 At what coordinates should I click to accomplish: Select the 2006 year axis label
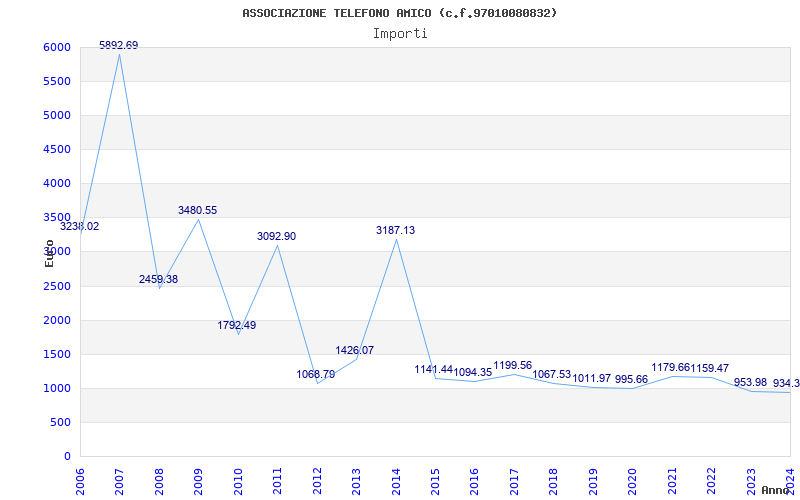click(x=80, y=481)
